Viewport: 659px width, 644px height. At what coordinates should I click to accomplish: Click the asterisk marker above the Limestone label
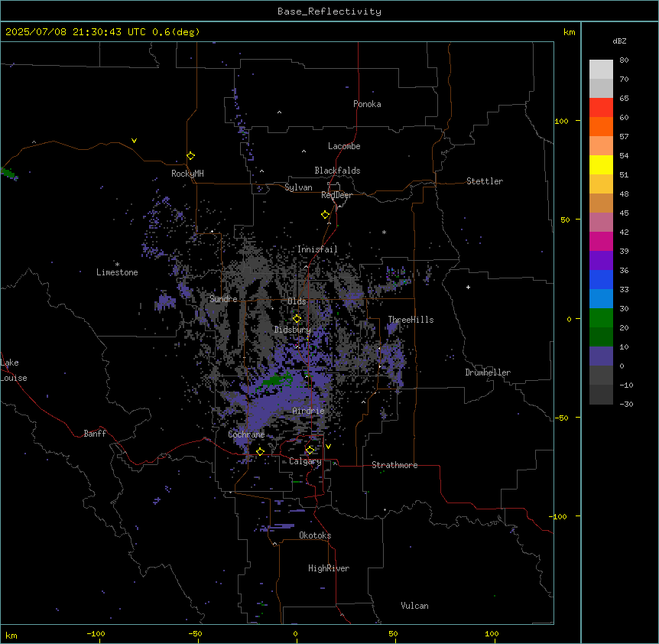point(117,265)
